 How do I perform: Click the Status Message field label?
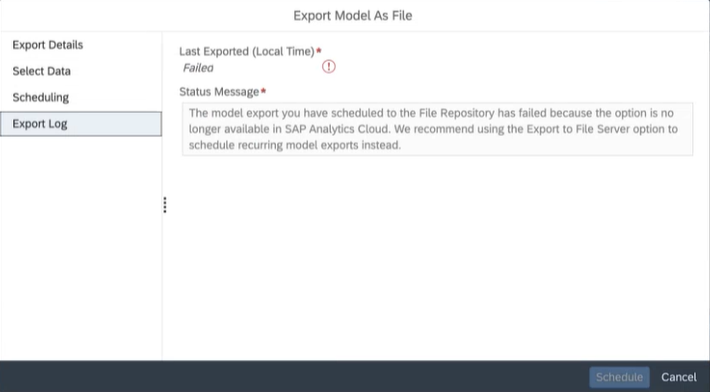[219, 92]
